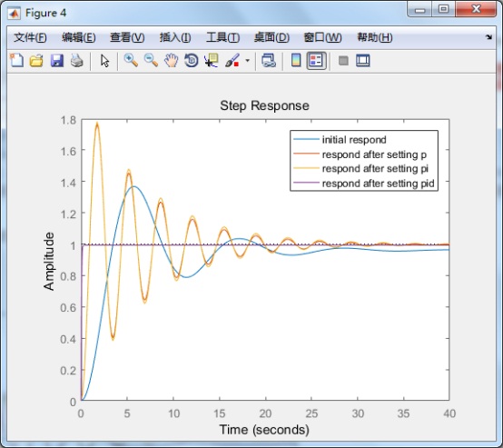Activate the Zoom Out magnifier tool

151,60
